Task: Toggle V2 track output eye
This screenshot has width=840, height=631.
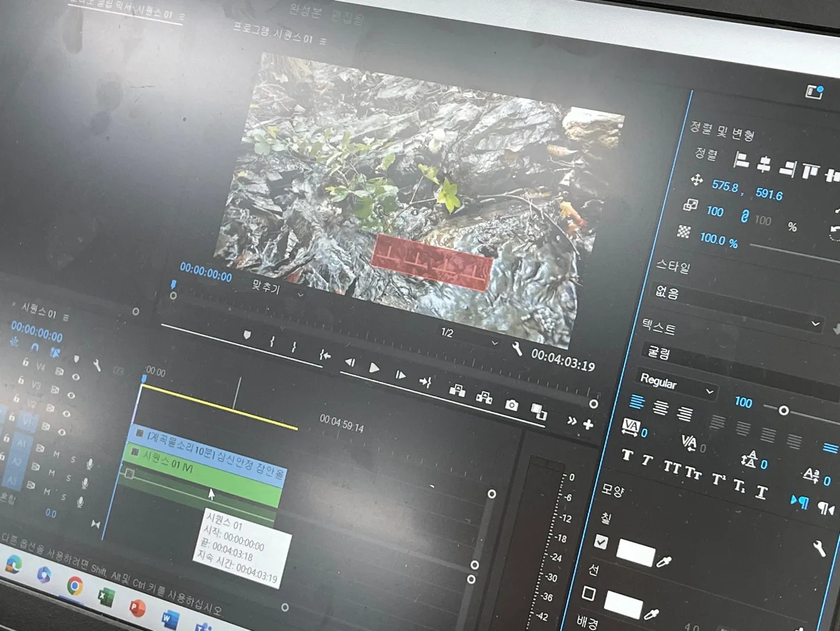Action: pos(66,414)
